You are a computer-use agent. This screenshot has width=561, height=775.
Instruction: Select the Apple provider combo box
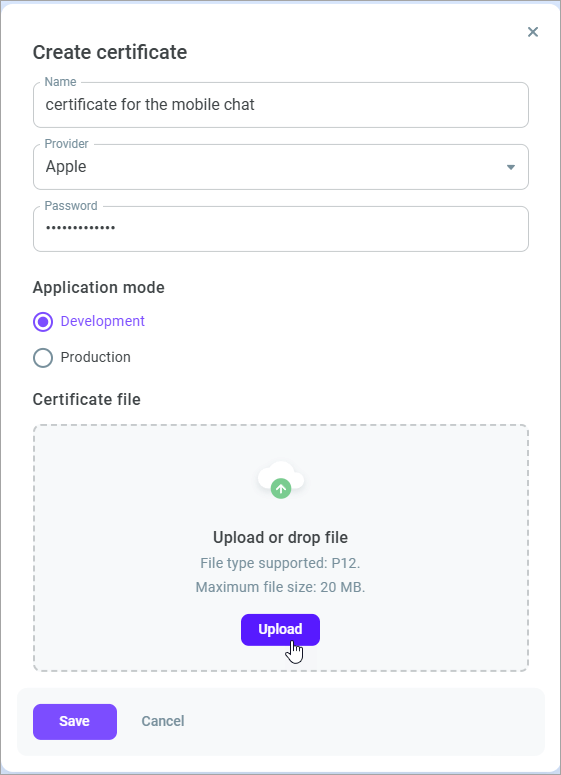click(x=281, y=167)
